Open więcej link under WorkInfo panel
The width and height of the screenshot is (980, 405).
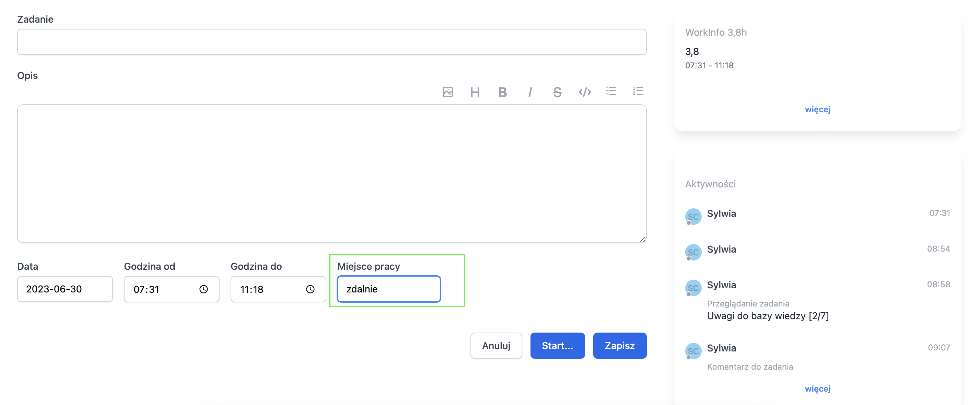coord(818,109)
